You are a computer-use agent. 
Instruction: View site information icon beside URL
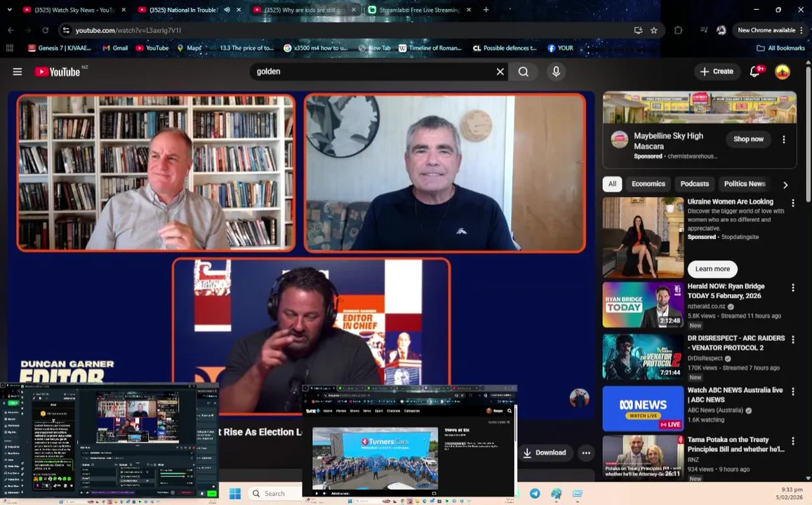point(66,31)
